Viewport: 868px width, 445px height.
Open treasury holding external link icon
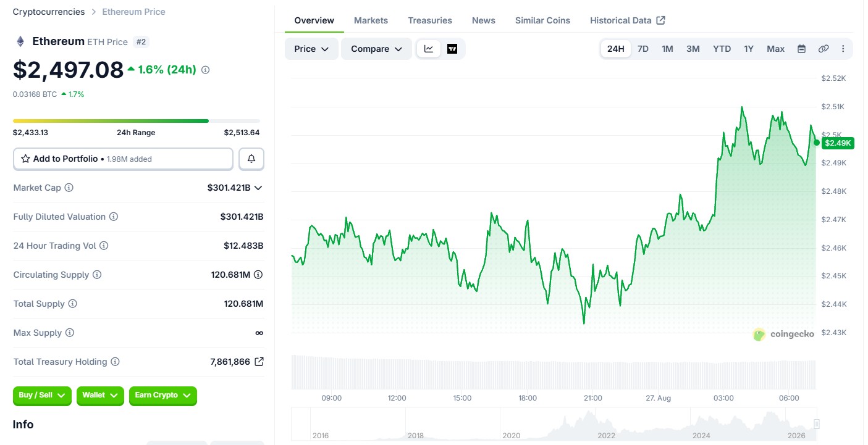click(x=259, y=362)
